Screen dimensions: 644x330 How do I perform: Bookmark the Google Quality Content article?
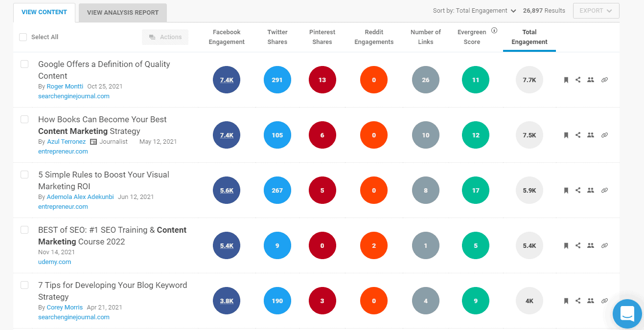point(566,80)
